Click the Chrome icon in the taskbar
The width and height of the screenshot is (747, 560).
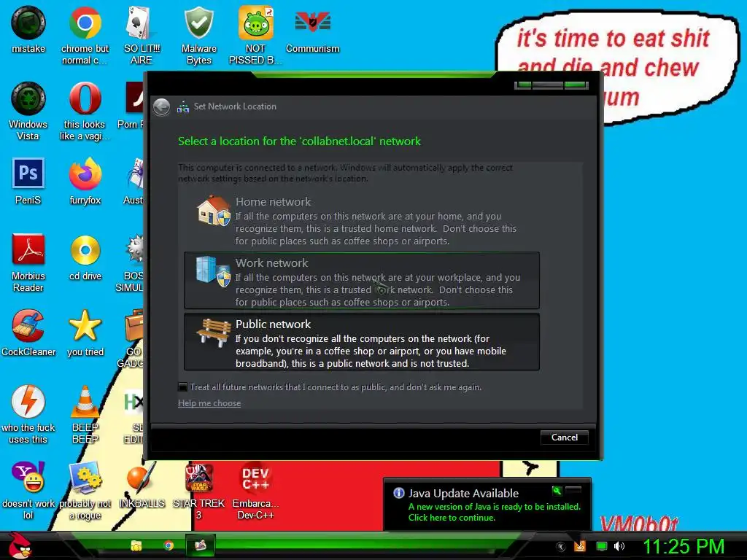pos(169,545)
